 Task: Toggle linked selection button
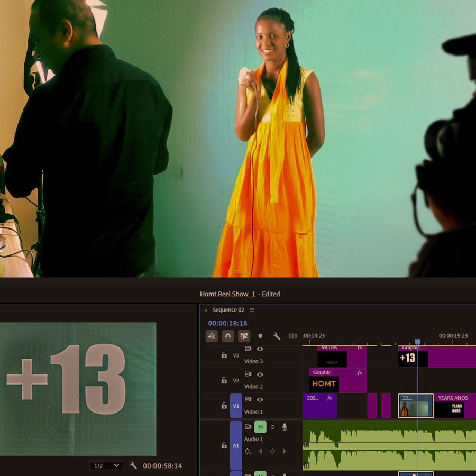pyautogui.click(x=244, y=336)
